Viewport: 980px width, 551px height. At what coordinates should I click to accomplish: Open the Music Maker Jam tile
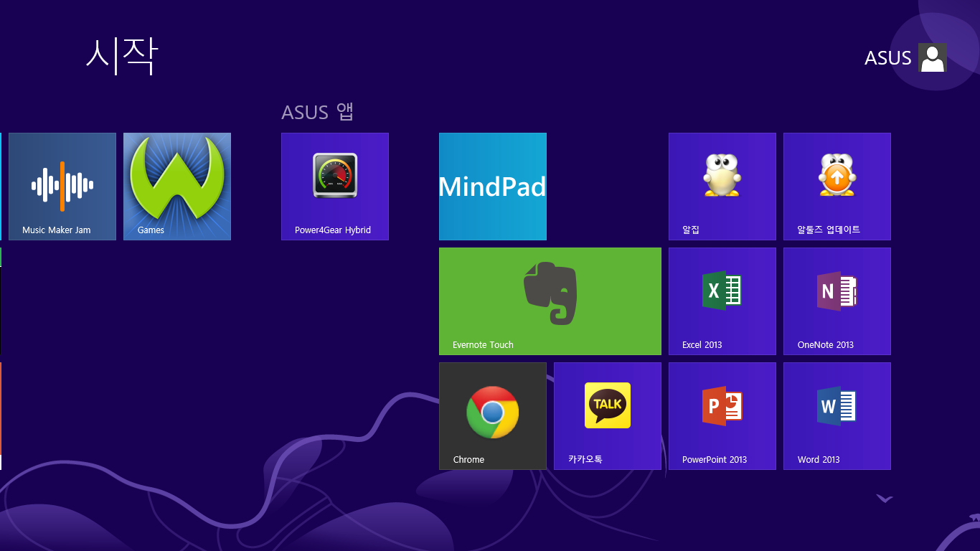tap(62, 187)
